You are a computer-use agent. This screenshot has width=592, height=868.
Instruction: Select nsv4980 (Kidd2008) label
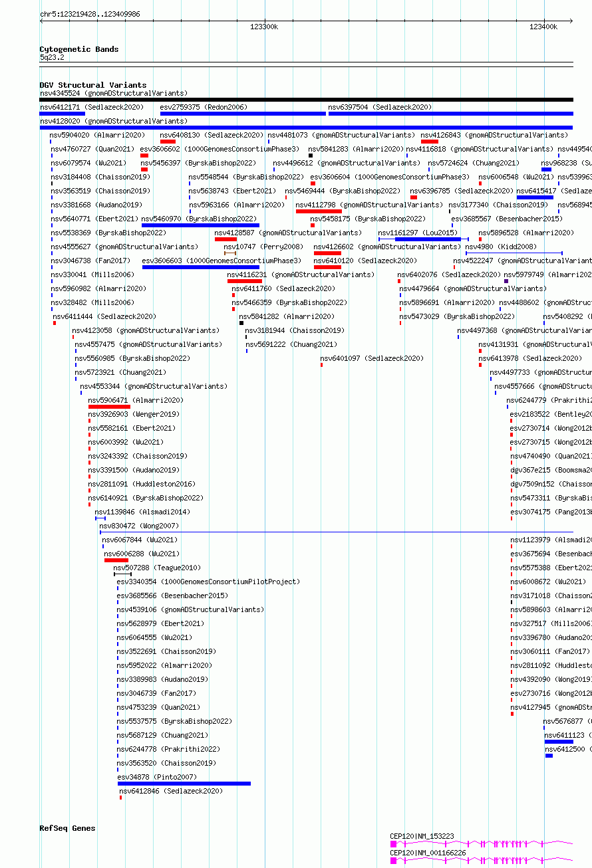(x=501, y=247)
